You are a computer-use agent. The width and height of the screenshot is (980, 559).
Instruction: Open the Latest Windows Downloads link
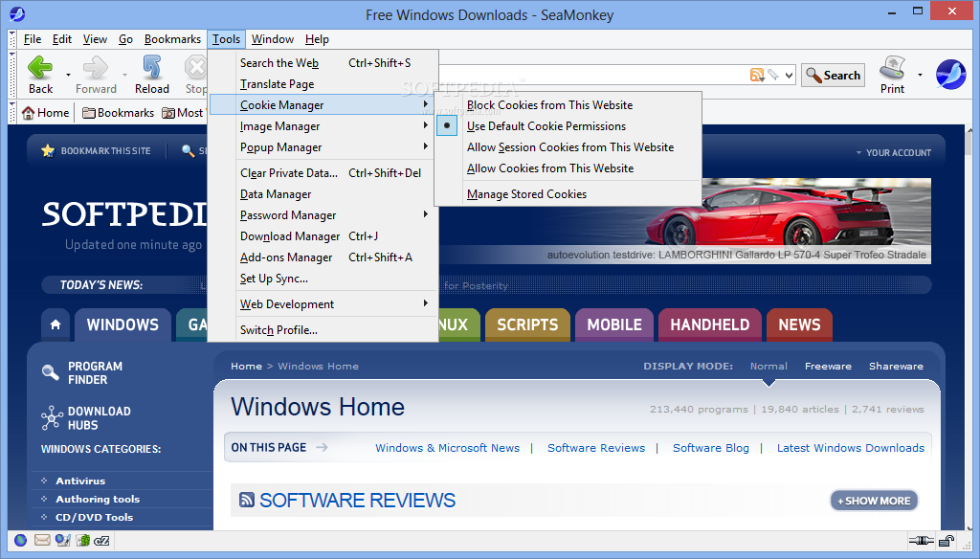pos(851,448)
